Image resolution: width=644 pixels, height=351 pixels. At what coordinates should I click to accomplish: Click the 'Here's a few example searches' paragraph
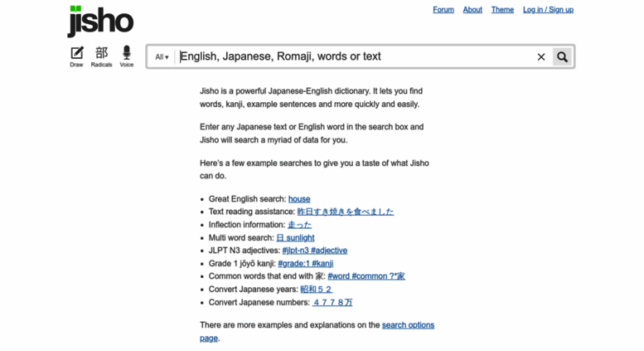(x=314, y=169)
